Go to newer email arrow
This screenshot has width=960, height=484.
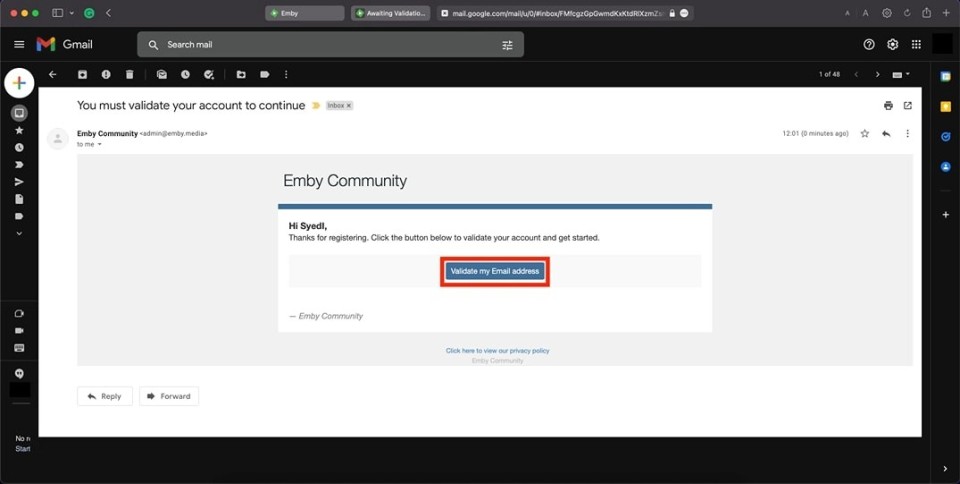coord(856,74)
